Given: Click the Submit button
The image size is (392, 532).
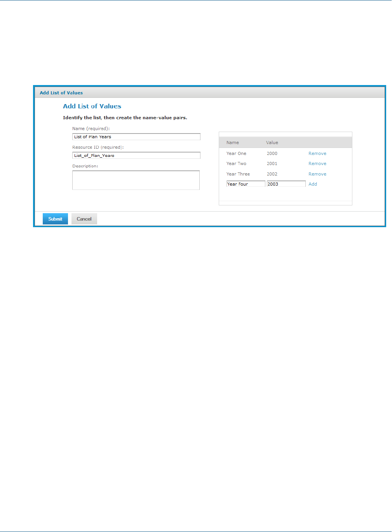Looking at the screenshot, I should (x=55, y=219).
